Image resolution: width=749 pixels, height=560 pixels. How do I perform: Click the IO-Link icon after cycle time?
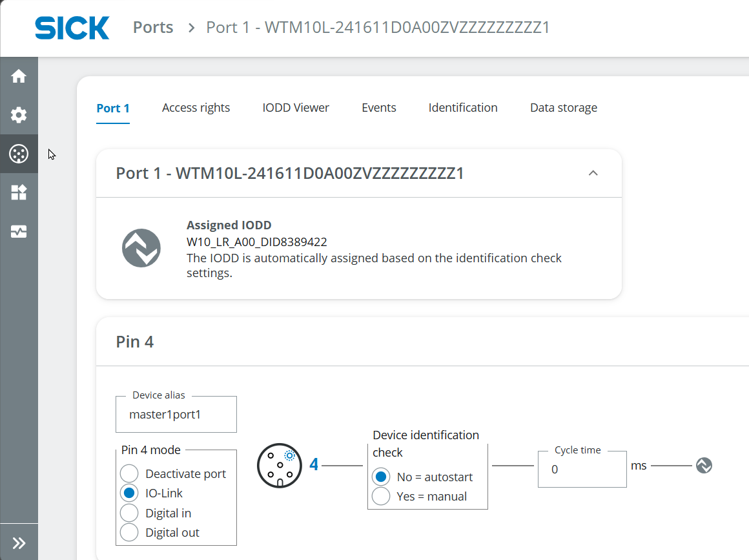(x=704, y=466)
